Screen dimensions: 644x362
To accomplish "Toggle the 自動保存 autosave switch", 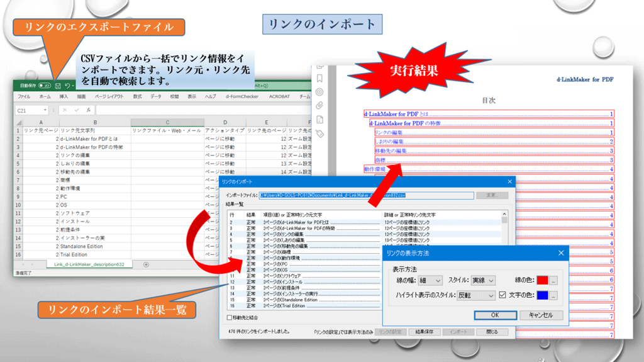I will click(45, 85).
